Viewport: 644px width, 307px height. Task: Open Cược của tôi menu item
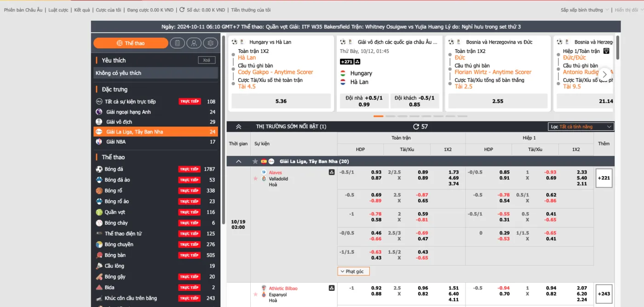109,10
